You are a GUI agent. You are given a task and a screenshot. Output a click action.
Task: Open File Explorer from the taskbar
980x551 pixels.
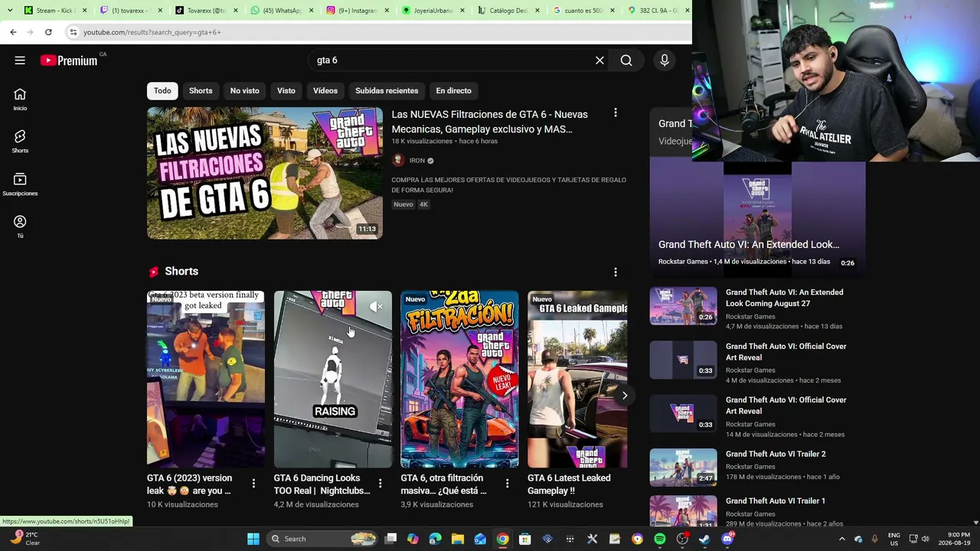point(458,539)
